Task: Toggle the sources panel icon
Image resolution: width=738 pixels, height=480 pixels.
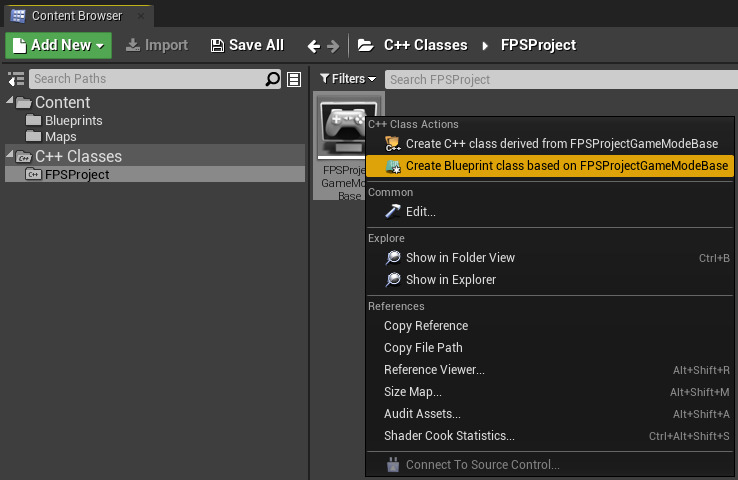Action: click(16, 79)
